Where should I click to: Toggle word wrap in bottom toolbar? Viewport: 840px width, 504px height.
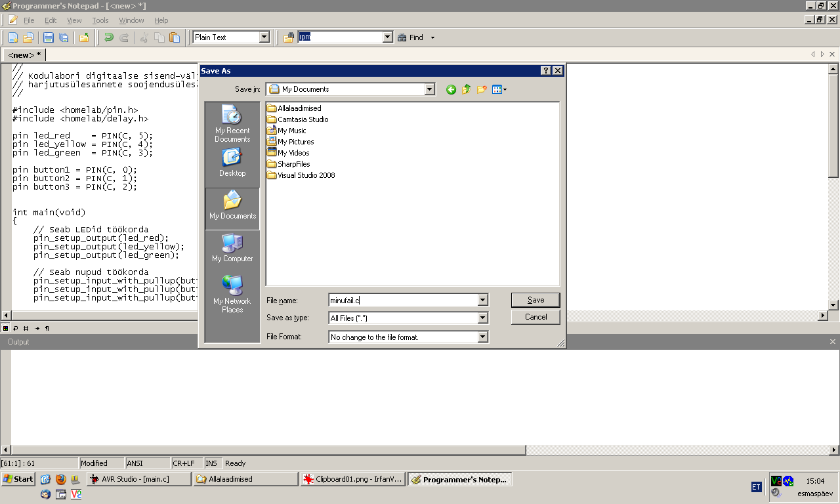tap(15, 328)
